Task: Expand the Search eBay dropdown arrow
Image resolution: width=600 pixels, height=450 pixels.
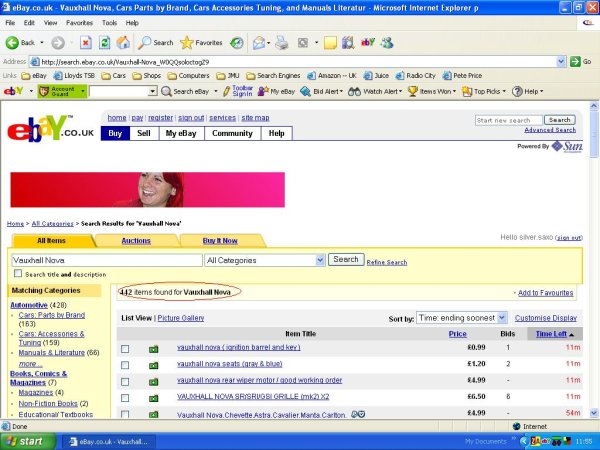Action: click(215, 91)
